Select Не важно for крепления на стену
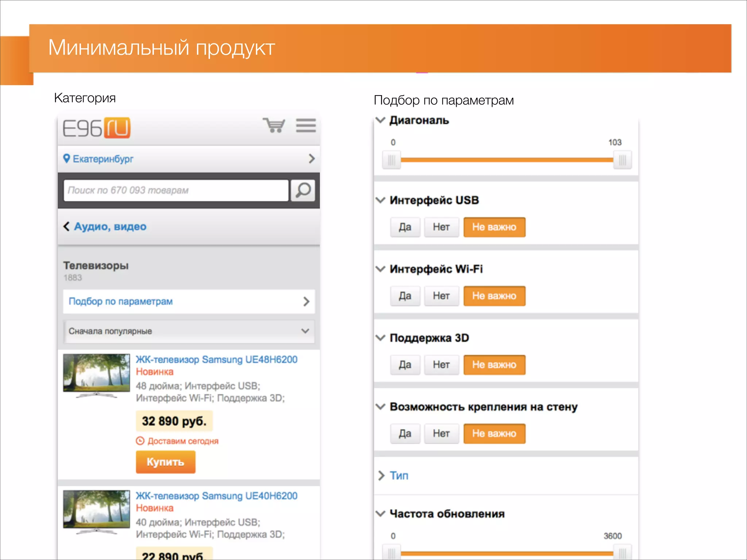The width and height of the screenshot is (747, 560). (495, 434)
